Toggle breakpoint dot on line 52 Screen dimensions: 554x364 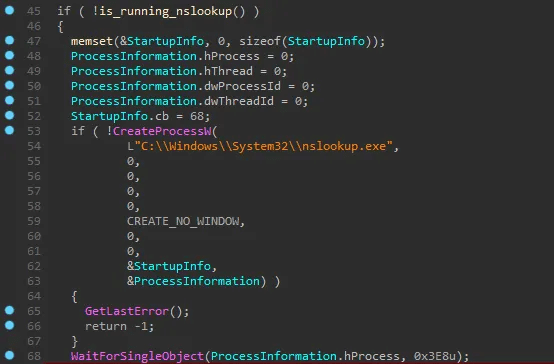[x=10, y=115]
